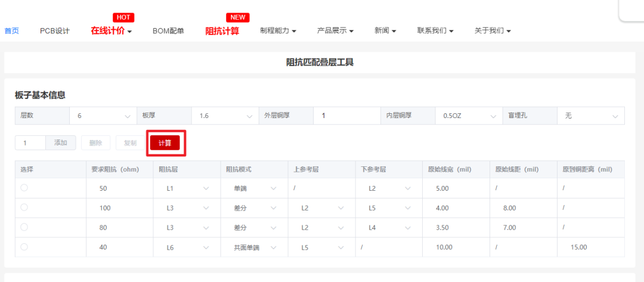This screenshot has width=644, height=282.
Task: Click the 原始线宽 field with 3.50
Action: click(x=456, y=227)
